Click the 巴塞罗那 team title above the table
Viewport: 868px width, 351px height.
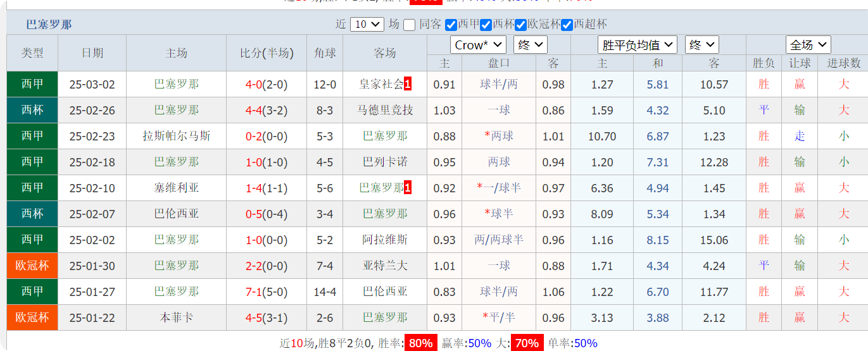click(x=49, y=25)
